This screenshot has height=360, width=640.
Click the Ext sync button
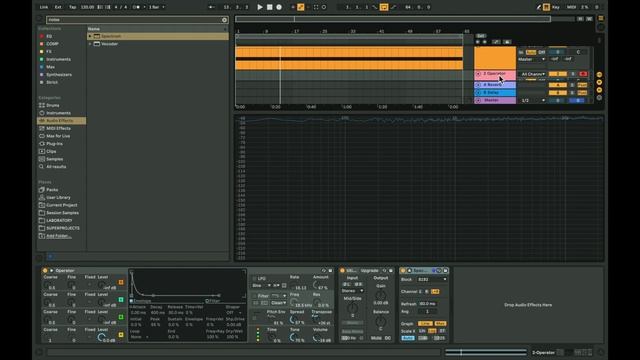(x=58, y=7)
